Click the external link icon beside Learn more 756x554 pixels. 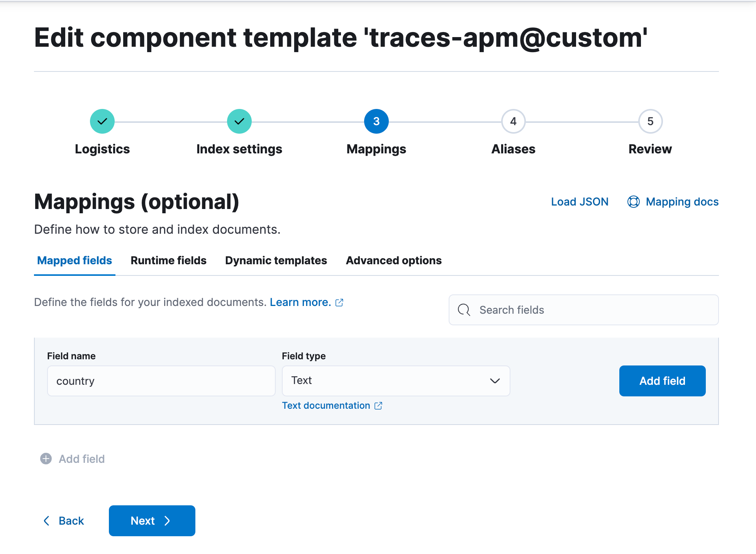(339, 302)
